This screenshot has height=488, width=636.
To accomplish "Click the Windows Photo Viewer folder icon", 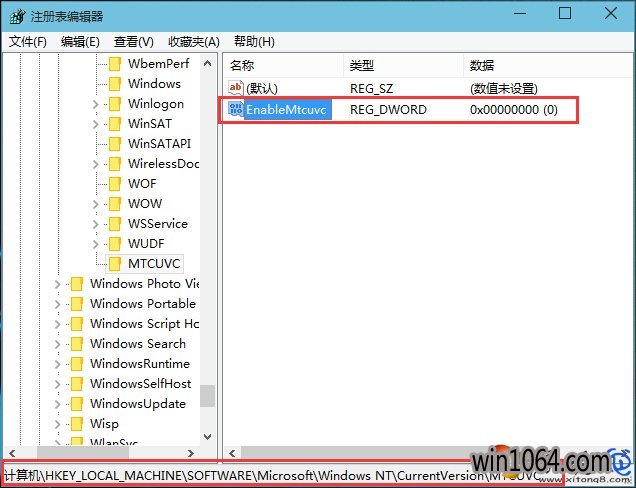I will click(77, 284).
